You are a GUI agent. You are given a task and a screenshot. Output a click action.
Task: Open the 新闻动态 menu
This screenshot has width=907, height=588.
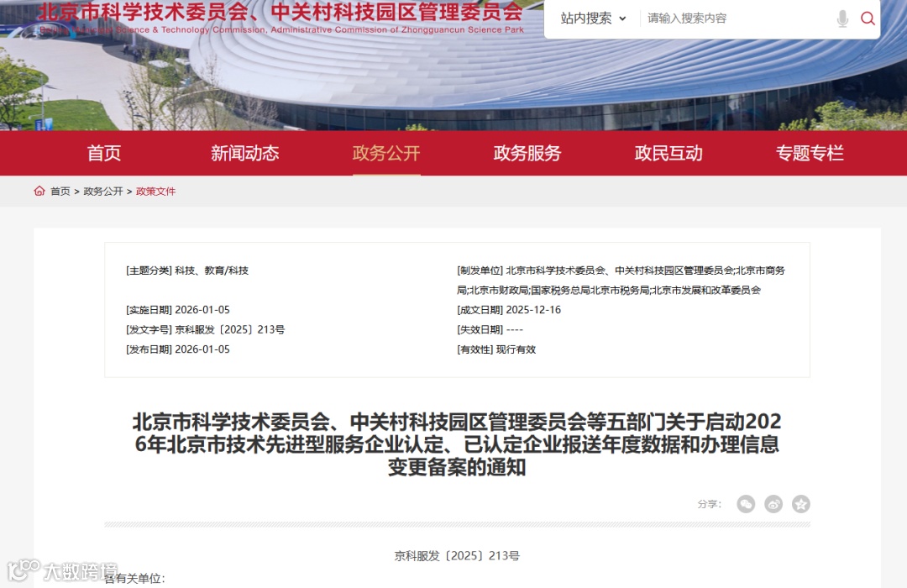(x=244, y=153)
